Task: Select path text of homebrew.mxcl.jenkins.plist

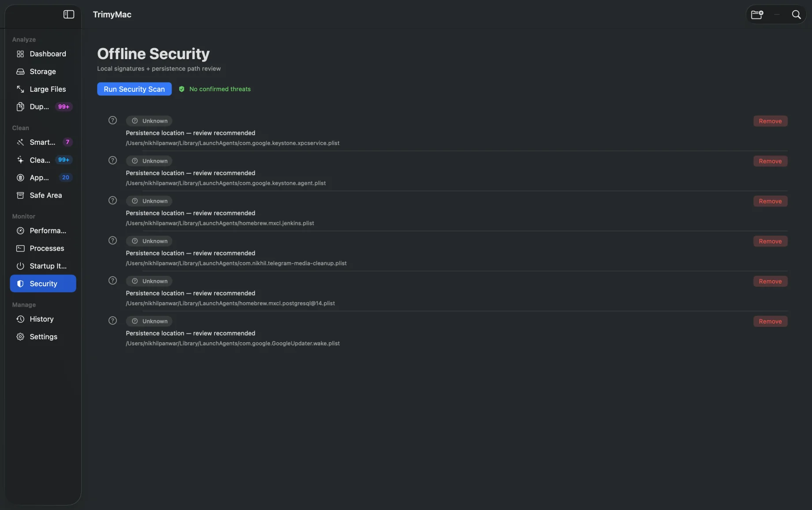Action: coord(220,223)
